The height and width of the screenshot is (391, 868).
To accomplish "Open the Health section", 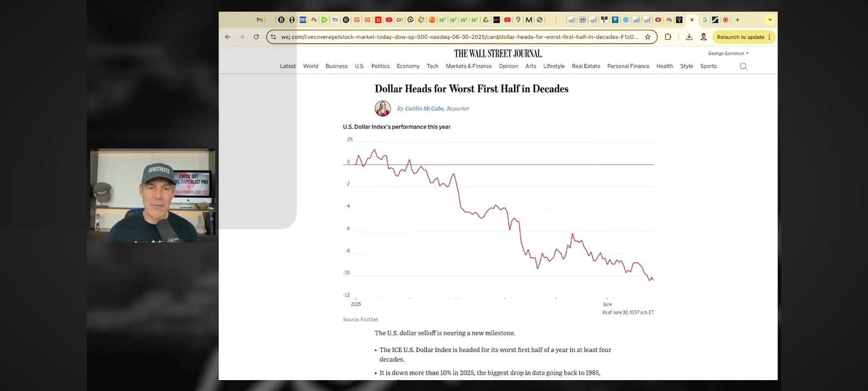I will (x=665, y=66).
